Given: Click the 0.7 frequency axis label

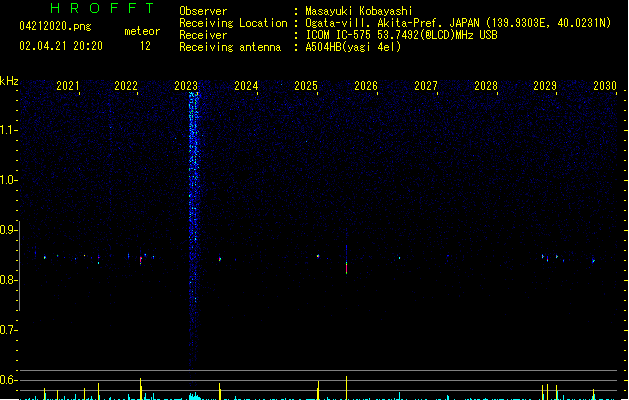Looking at the screenshot, I should point(8,330).
